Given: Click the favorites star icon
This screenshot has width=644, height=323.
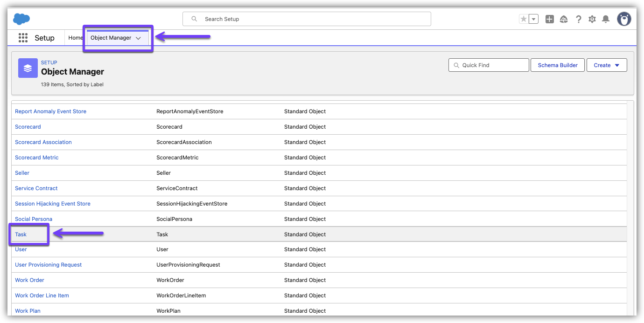Looking at the screenshot, I should (x=524, y=19).
